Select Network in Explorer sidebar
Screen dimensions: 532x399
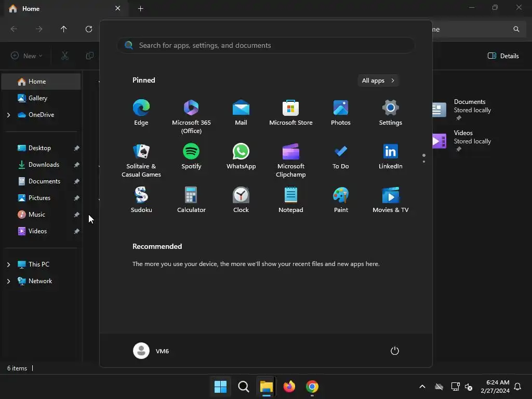click(40, 281)
